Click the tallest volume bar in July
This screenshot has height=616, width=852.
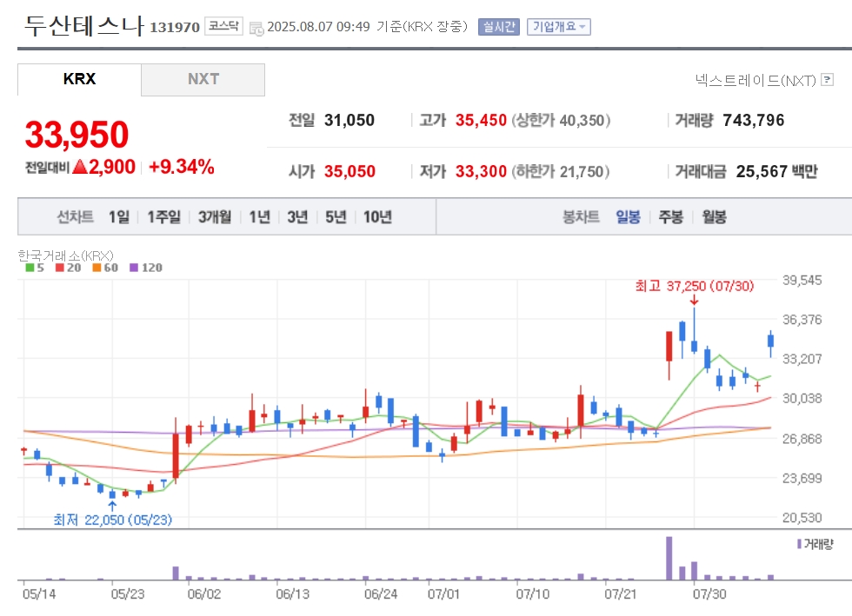coord(669,559)
